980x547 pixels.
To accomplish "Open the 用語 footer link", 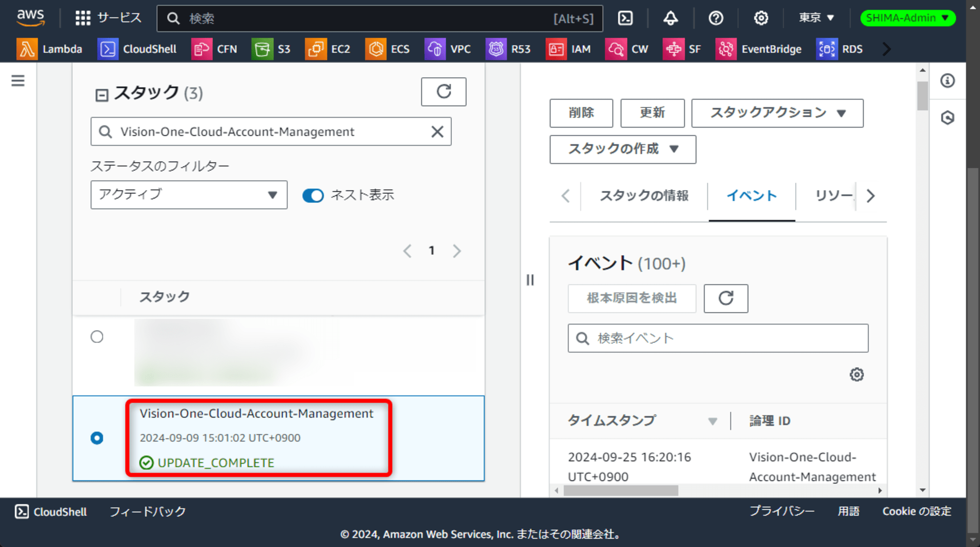I will [848, 511].
